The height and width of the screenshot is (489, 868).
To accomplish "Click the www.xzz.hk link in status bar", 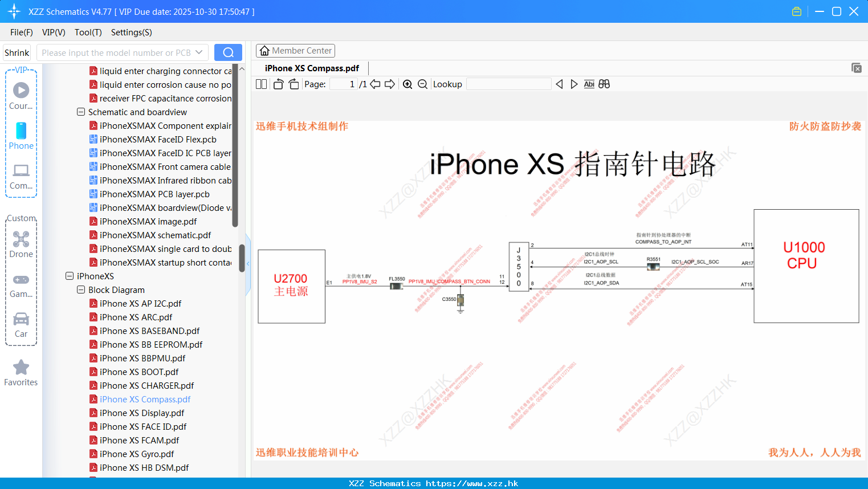I will click(x=472, y=483).
